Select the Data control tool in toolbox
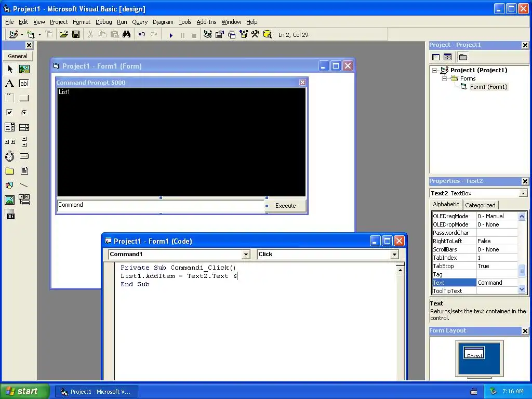This screenshot has width=532, height=399. point(24,200)
